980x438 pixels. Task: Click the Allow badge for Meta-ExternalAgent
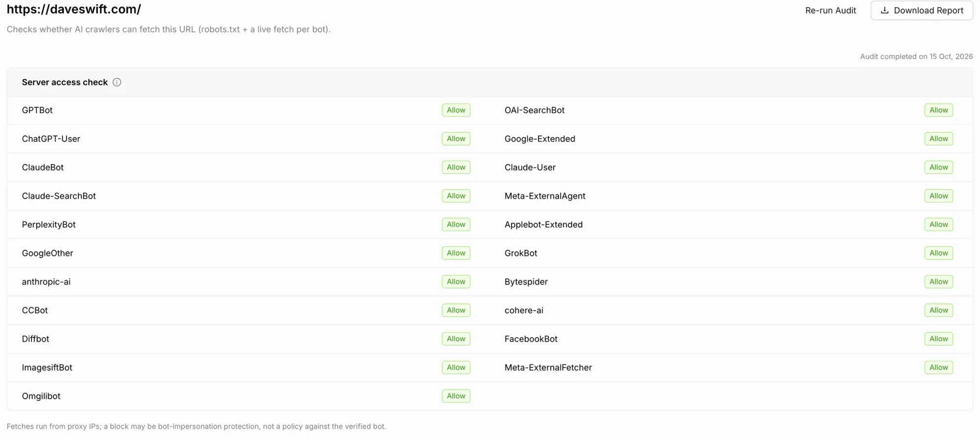[939, 196]
